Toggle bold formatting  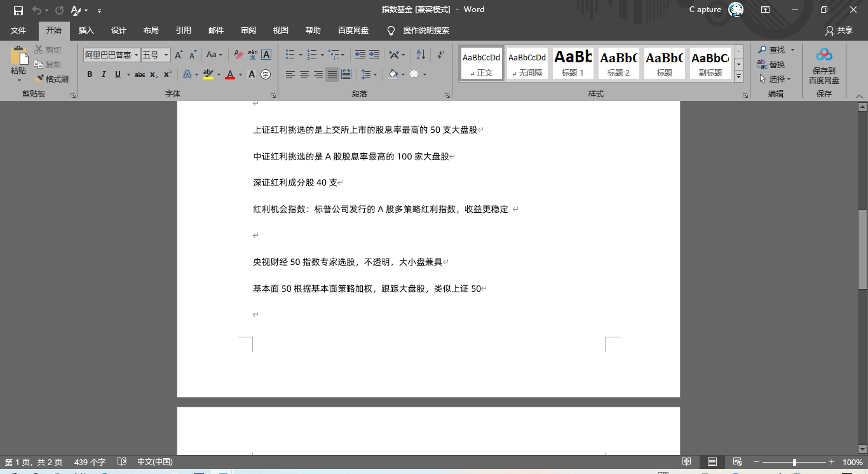coord(90,74)
